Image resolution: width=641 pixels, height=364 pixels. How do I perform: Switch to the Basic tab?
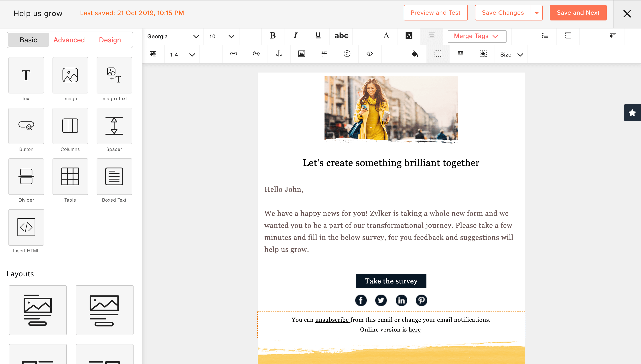click(28, 40)
